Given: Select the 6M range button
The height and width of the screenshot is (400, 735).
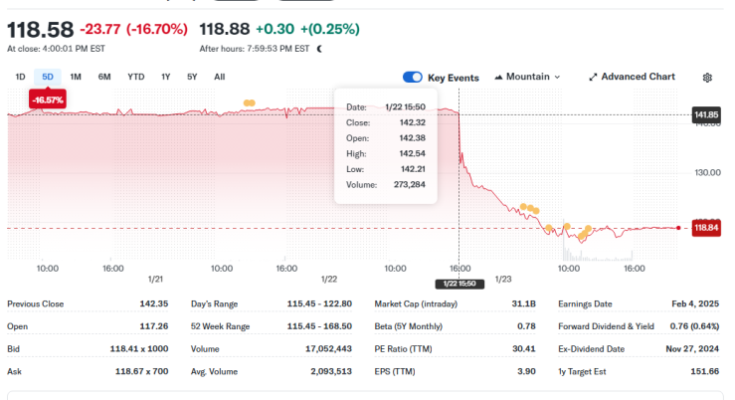Looking at the screenshot, I should (x=104, y=77).
